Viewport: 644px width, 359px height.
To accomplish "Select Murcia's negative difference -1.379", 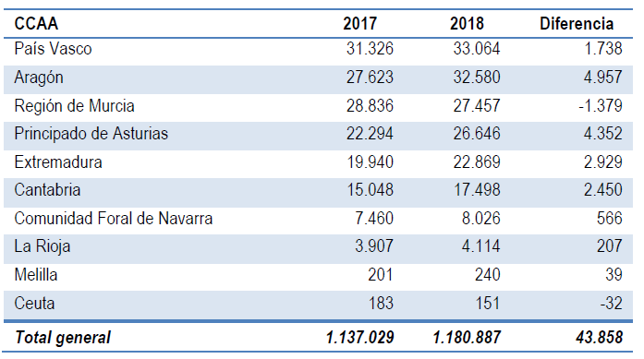I will [x=601, y=106].
